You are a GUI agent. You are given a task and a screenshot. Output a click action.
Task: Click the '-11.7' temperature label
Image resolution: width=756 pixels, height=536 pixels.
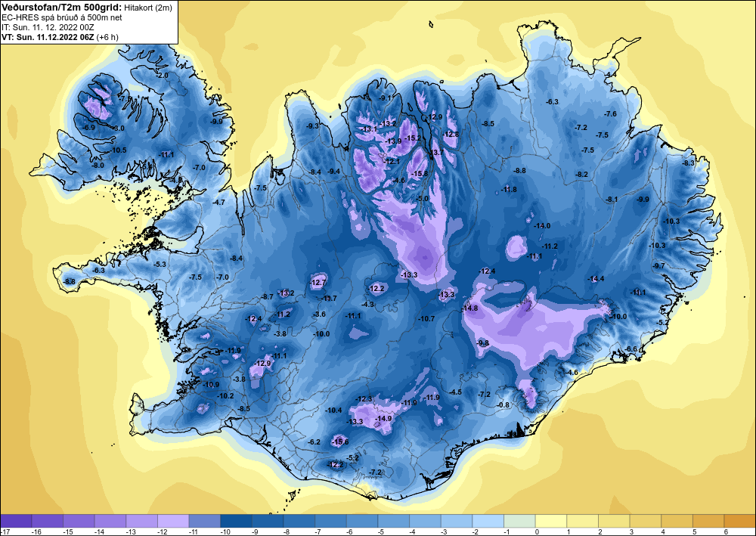329,299
